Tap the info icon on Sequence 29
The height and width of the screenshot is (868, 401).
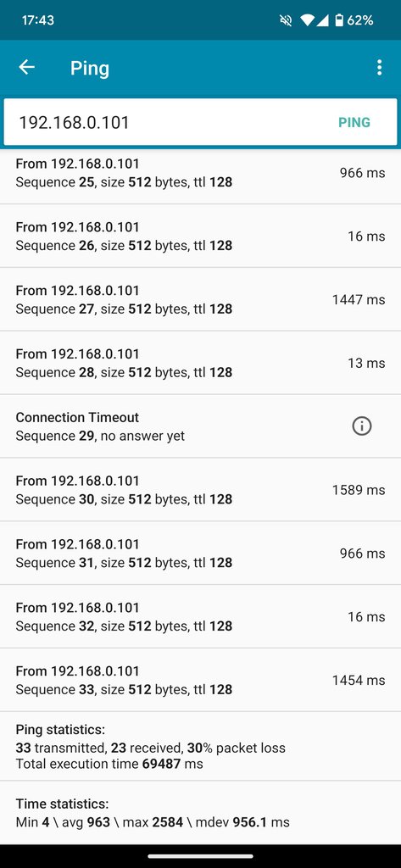362,426
